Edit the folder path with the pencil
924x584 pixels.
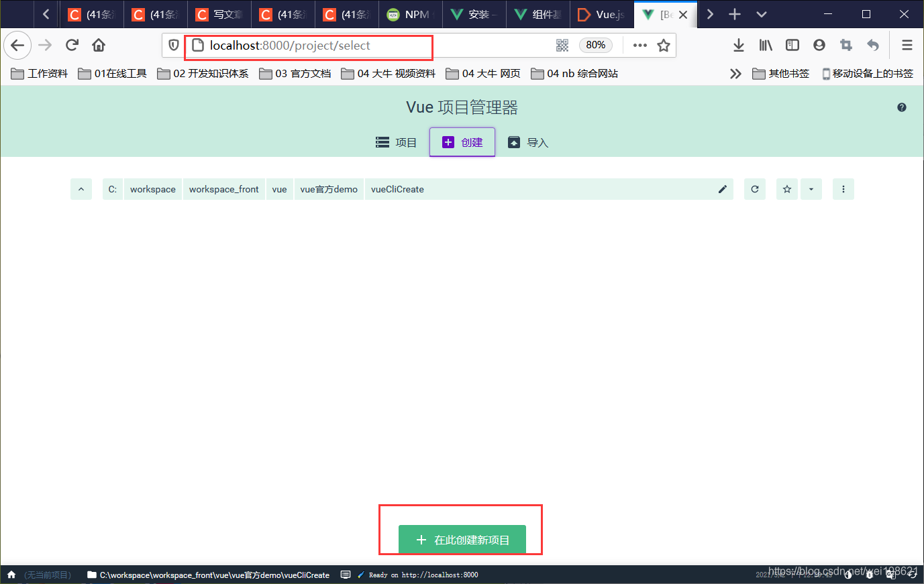click(x=723, y=189)
